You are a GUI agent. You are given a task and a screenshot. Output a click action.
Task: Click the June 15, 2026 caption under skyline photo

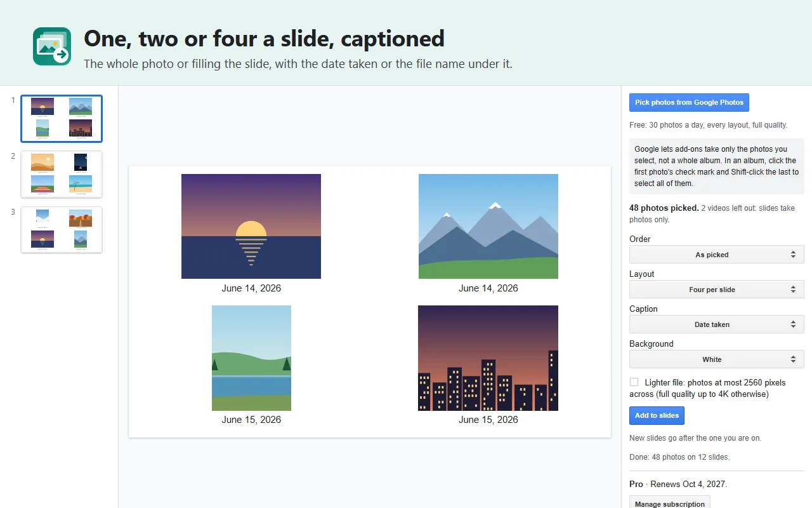(x=488, y=420)
